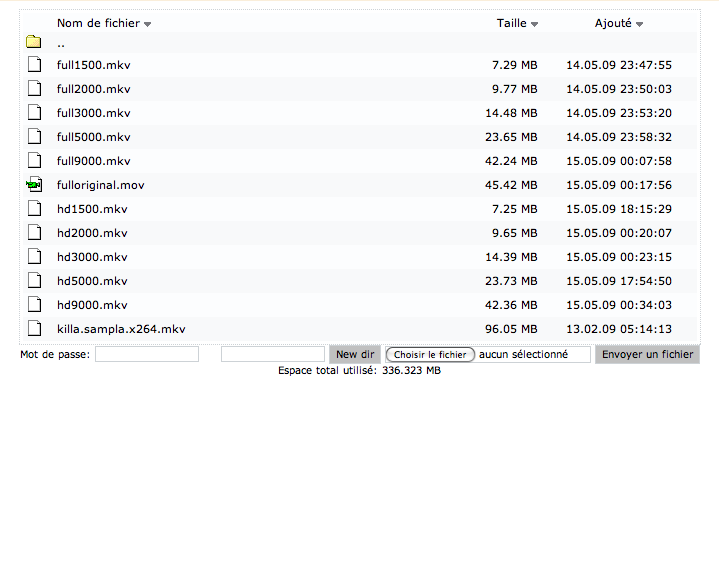Open the hd1500.mkv file link

pyautogui.click(x=92, y=209)
